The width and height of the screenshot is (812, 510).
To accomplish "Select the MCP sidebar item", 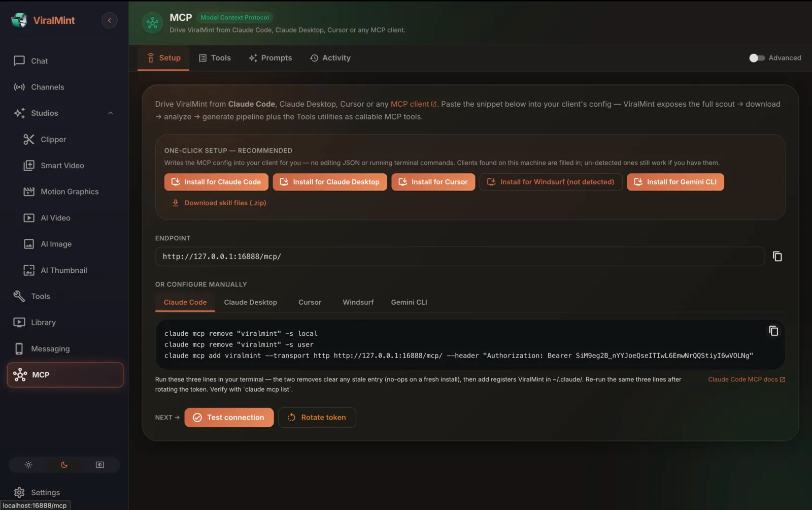I will click(x=65, y=375).
